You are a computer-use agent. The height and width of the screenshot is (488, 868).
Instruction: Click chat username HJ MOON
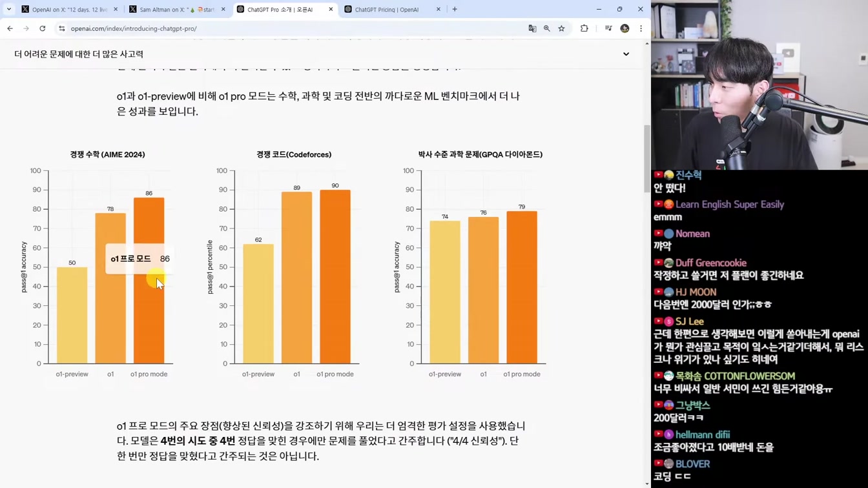pos(696,292)
